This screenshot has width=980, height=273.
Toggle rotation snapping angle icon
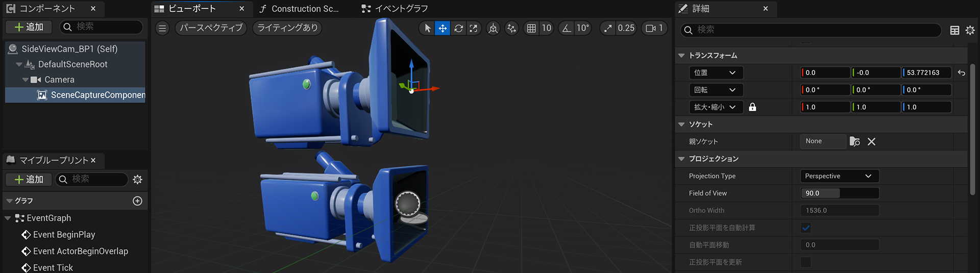tap(567, 28)
